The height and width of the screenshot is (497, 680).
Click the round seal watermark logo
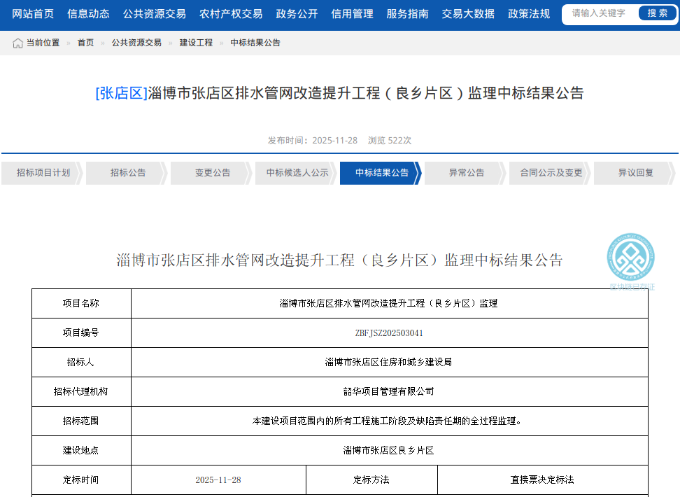click(630, 256)
